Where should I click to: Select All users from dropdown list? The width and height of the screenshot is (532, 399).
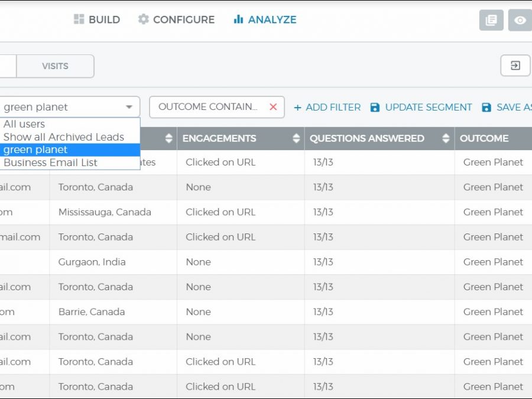(x=24, y=124)
